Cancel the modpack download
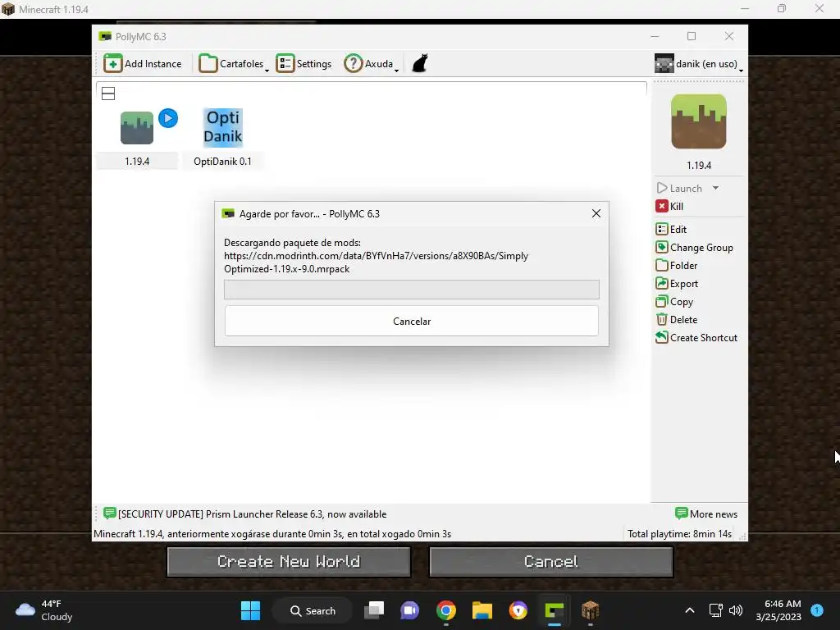The height and width of the screenshot is (630, 840). 412,321
